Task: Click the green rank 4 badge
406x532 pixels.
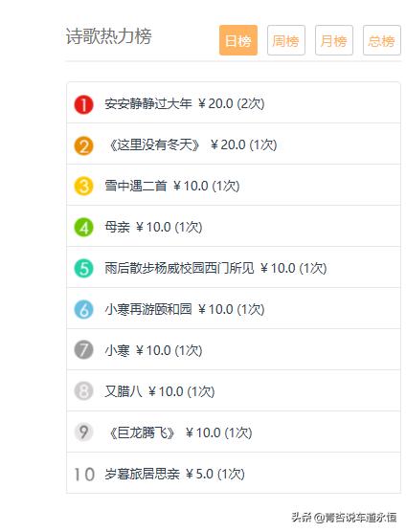Action: point(83,228)
